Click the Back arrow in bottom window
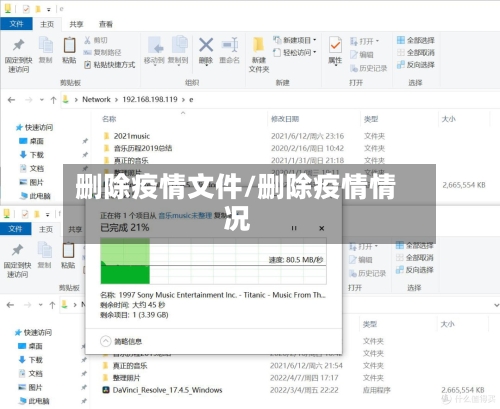Screen dimensions: 500x409 click(11, 305)
